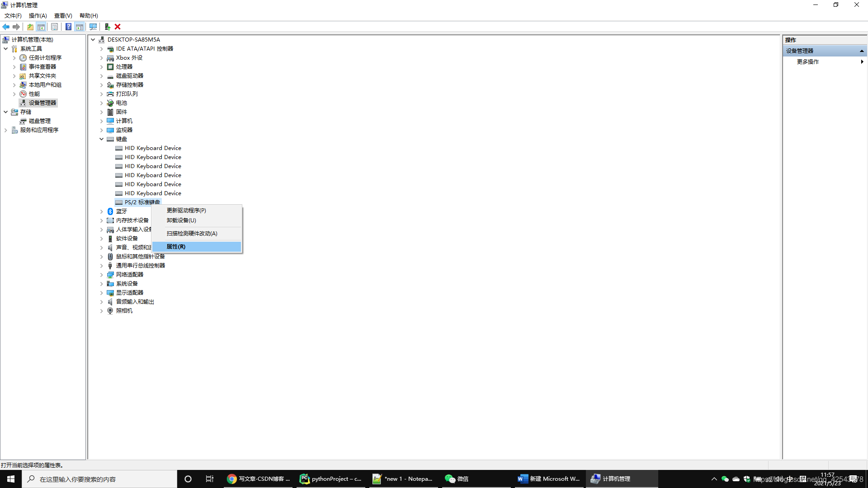Toggle show/hide action pane button

pos(80,27)
